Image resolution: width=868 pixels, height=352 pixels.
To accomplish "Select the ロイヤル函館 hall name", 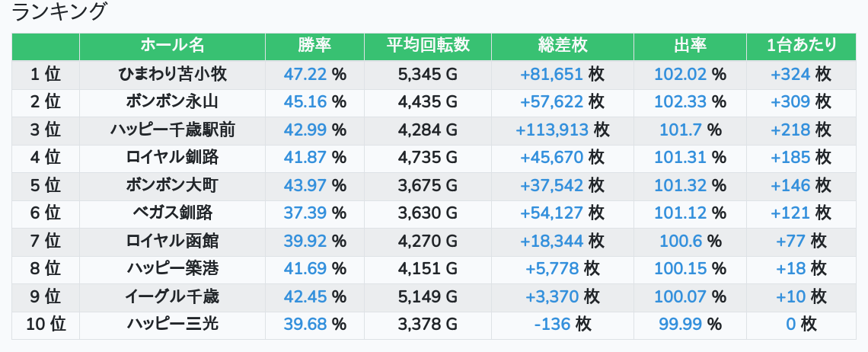I will (173, 242).
